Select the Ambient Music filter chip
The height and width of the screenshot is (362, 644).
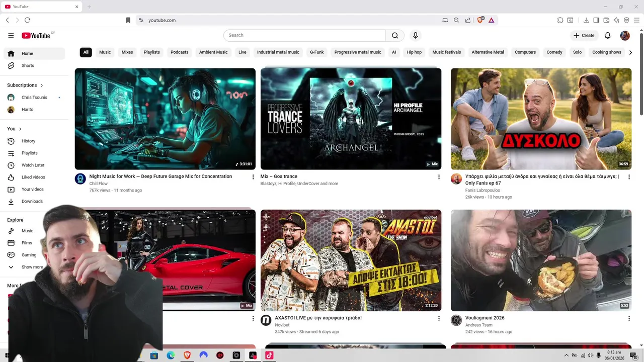pos(213,52)
